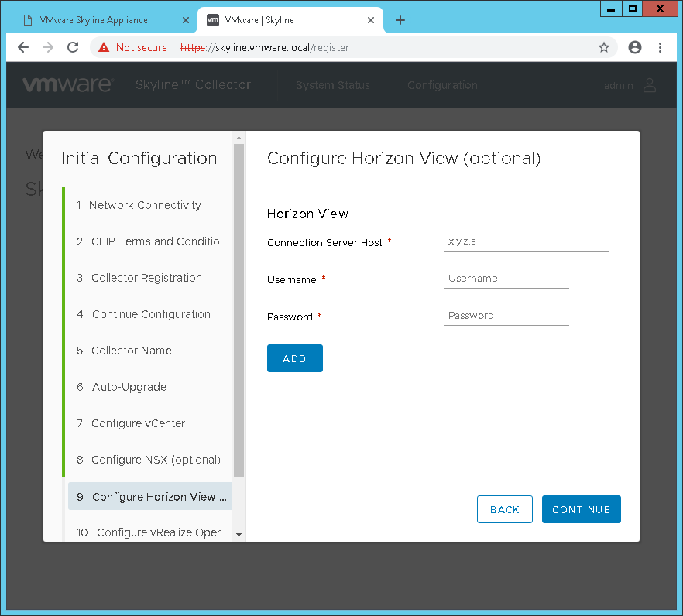
Task: Click the Skyline Collector title
Action: (193, 84)
